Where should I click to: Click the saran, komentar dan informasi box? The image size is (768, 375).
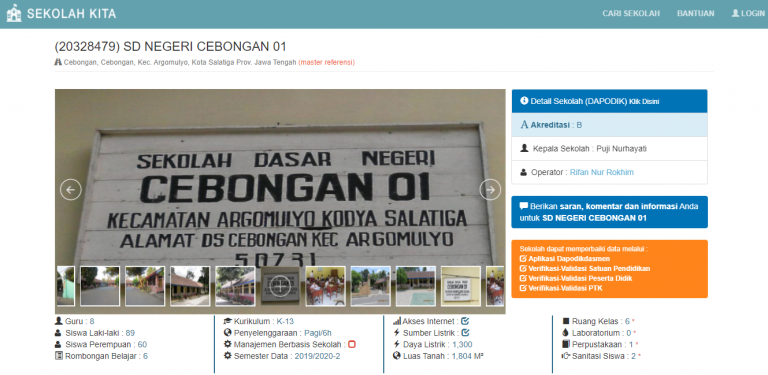point(609,212)
